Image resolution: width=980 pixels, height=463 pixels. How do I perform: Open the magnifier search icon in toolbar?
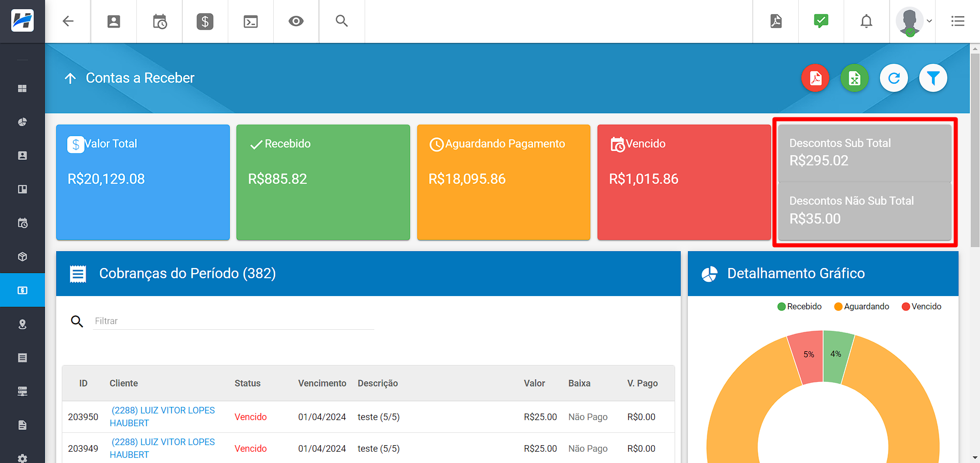pos(342,21)
